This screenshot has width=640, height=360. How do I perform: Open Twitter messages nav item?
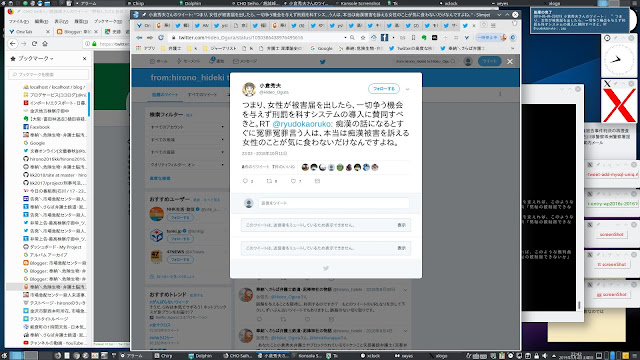point(245,61)
